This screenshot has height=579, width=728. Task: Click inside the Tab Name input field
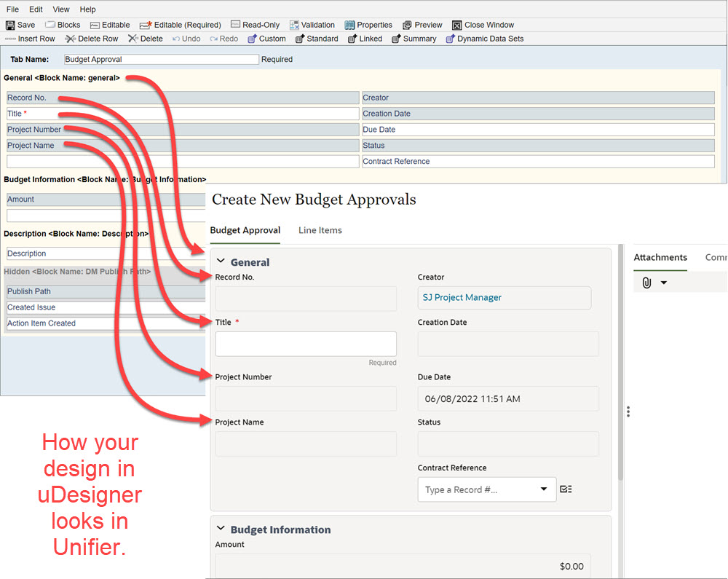[x=160, y=59]
